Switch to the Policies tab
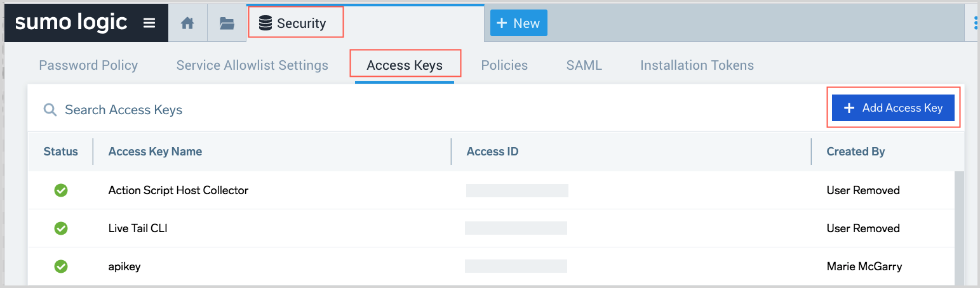This screenshot has width=980, height=288. tap(504, 65)
